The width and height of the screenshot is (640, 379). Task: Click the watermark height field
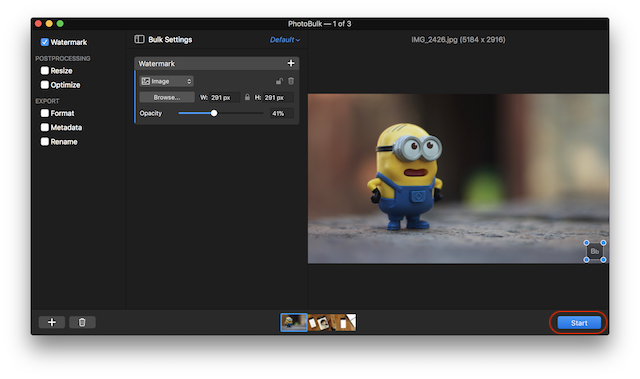click(x=278, y=98)
